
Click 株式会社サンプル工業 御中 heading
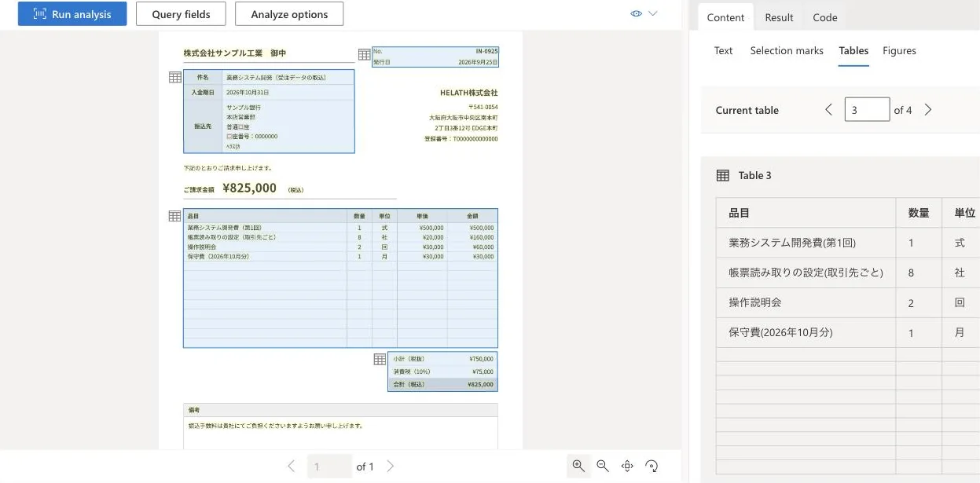click(235, 53)
